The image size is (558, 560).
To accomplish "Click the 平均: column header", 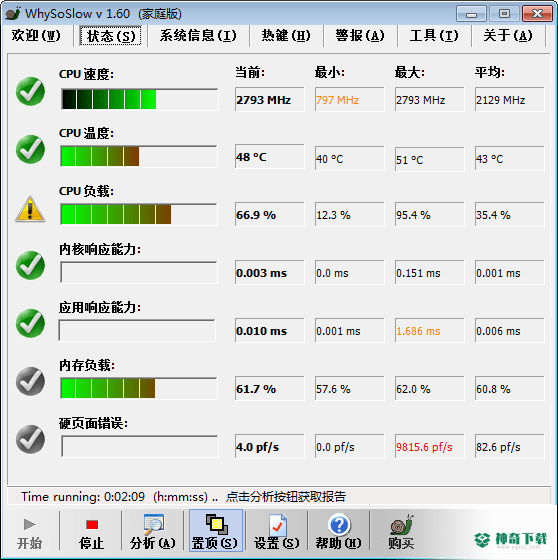I will pyautogui.click(x=489, y=72).
